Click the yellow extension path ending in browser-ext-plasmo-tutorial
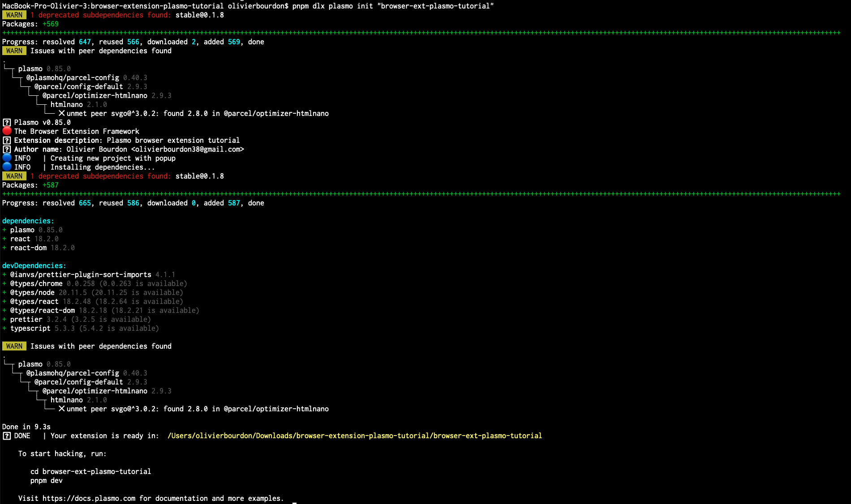 [355, 436]
